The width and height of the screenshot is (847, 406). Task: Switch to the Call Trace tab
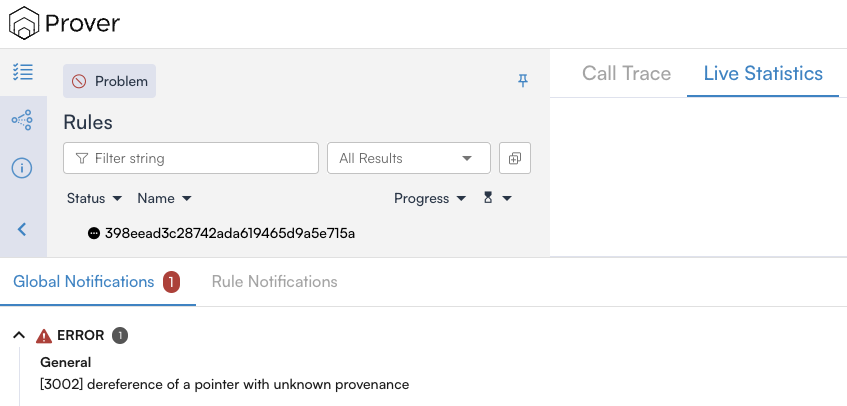[x=626, y=73]
